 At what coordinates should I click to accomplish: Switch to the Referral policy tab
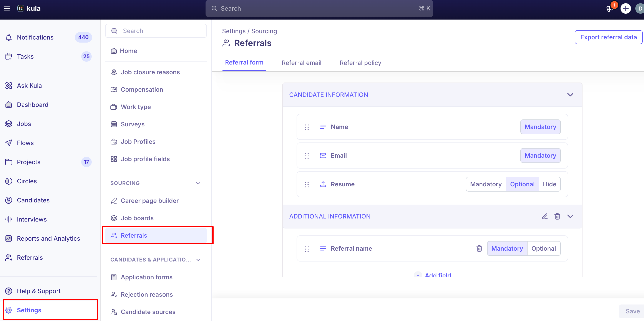click(x=360, y=63)
